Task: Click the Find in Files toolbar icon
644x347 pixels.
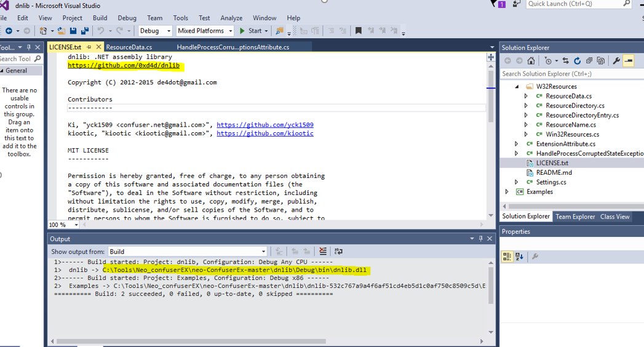Action: point(279,31)
